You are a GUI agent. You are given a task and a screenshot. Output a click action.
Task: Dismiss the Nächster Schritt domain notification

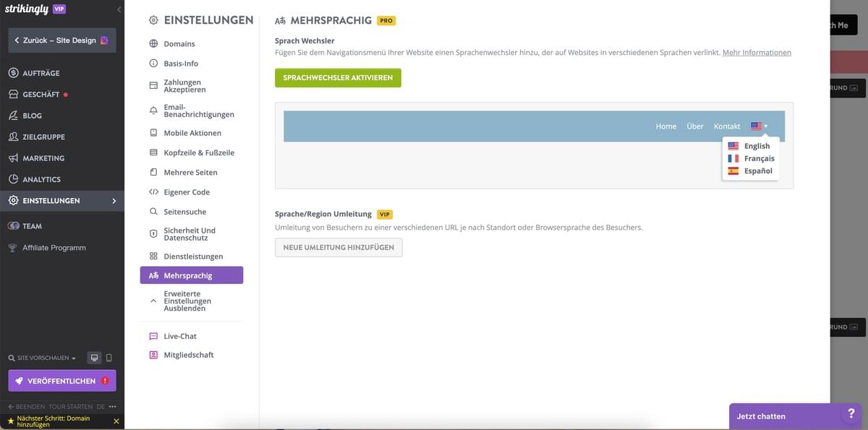point(116,421)
